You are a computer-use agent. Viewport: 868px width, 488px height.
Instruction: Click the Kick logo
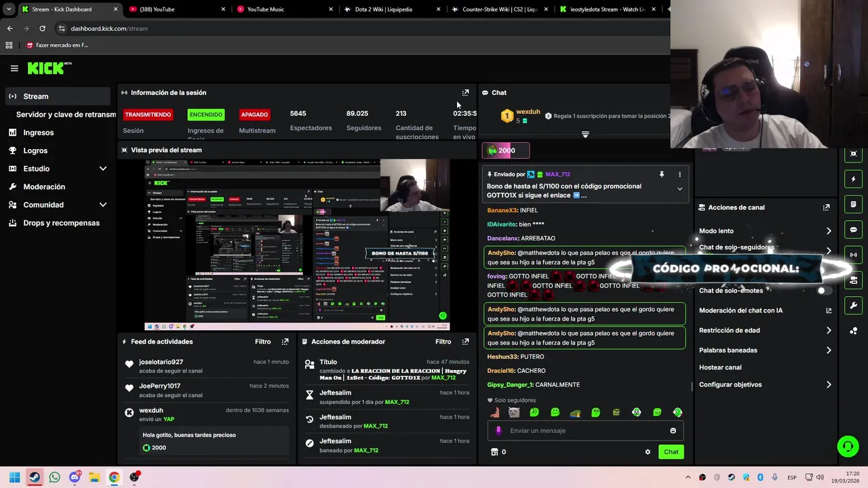(x=50, y=68)
